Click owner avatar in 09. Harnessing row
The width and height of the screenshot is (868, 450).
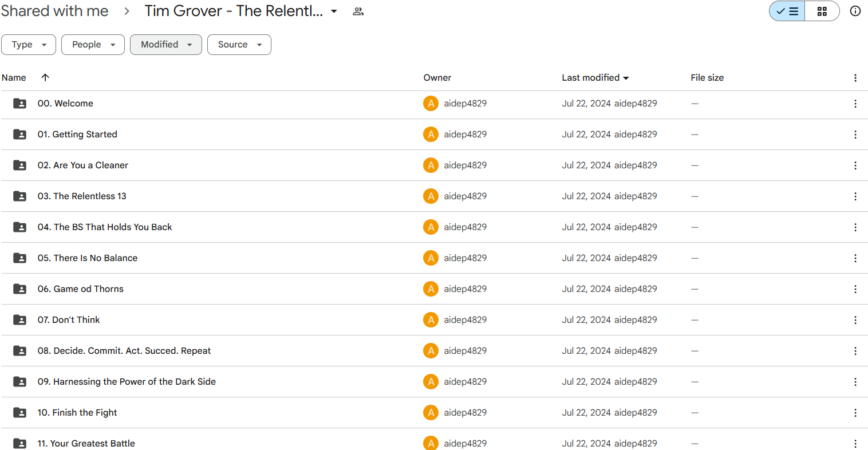click(431, 382)
